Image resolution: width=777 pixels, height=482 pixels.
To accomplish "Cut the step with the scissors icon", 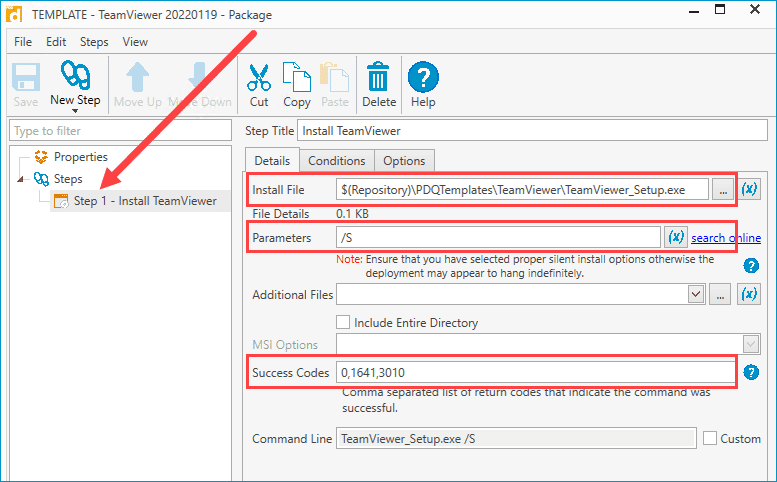I will (x=259, y=85).
